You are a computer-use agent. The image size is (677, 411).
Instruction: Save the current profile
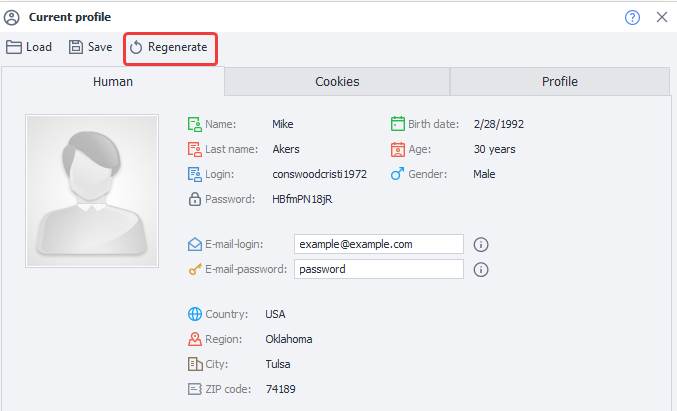91,47
